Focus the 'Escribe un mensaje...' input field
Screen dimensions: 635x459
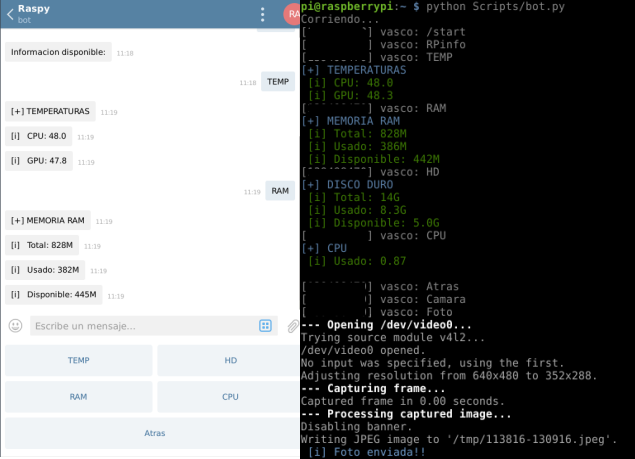(140, 326)
